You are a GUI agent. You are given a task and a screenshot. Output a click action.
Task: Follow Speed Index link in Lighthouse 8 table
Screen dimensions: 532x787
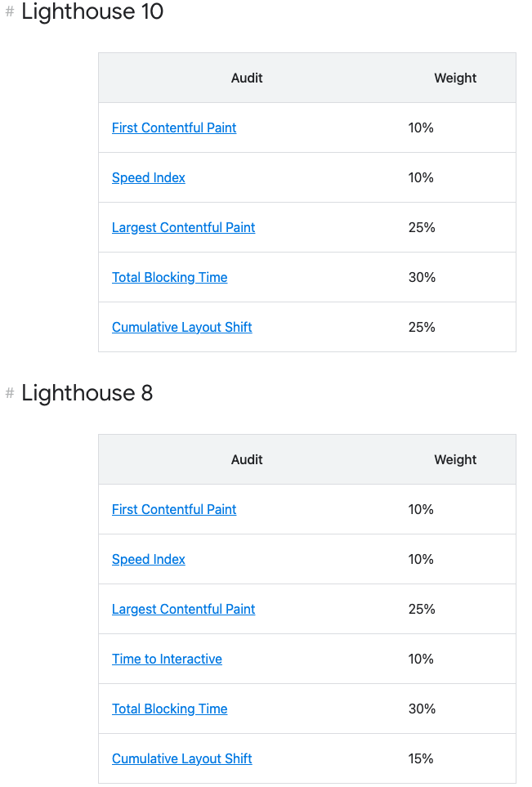click(x=149, y=559)
